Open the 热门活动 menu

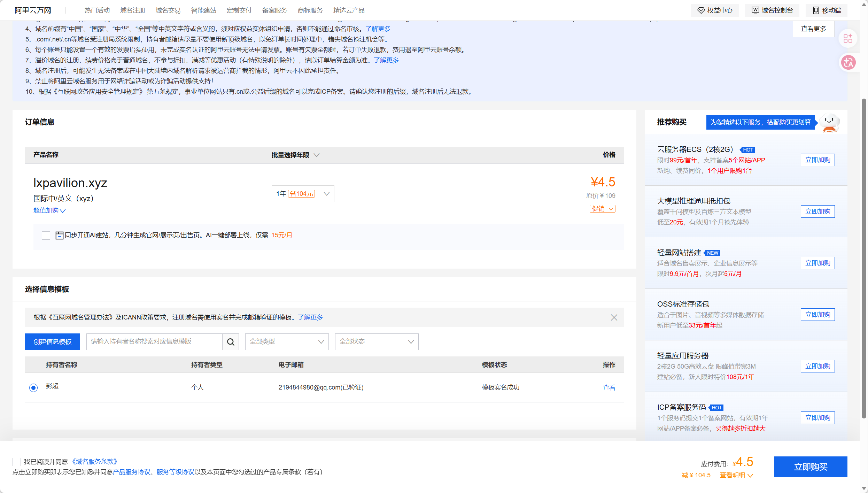click(97, 10)
